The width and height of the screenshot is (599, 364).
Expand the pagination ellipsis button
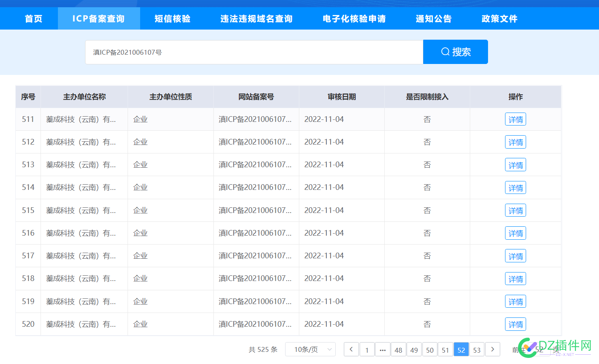pyautogui.click(x=383, y=350)
